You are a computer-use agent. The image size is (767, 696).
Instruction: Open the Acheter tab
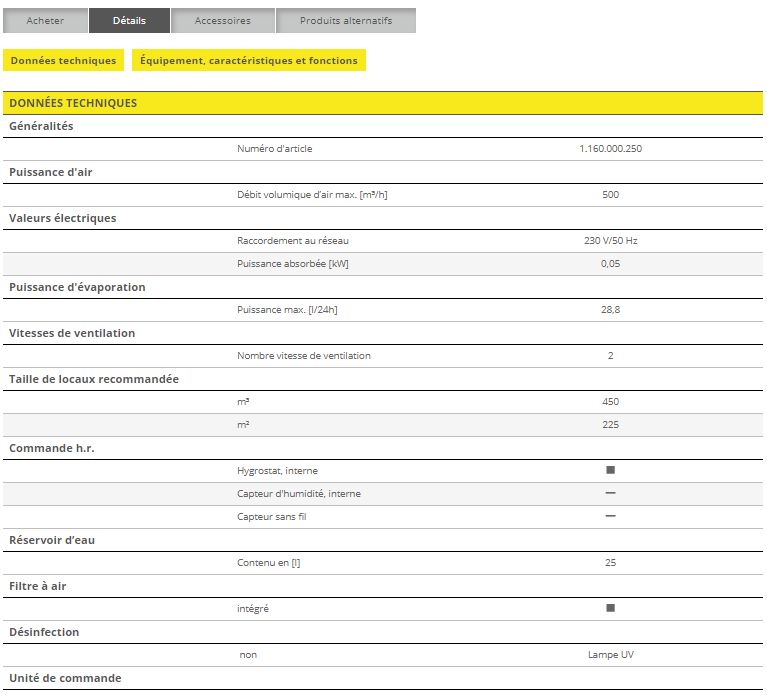click(45, 20)
